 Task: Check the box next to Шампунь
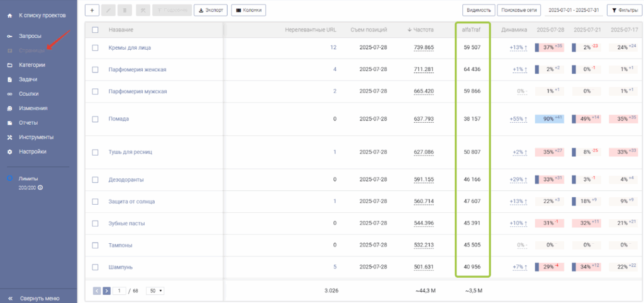[95, 267]
